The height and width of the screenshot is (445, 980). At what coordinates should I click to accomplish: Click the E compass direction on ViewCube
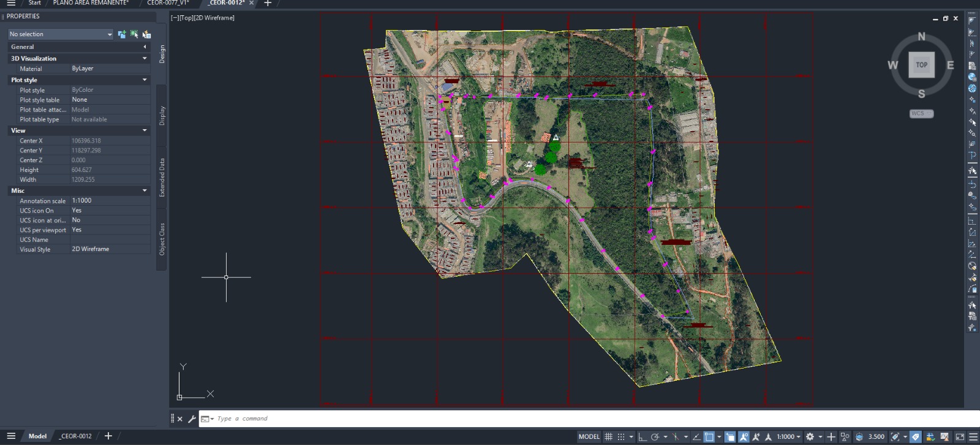tap(950, 65)
